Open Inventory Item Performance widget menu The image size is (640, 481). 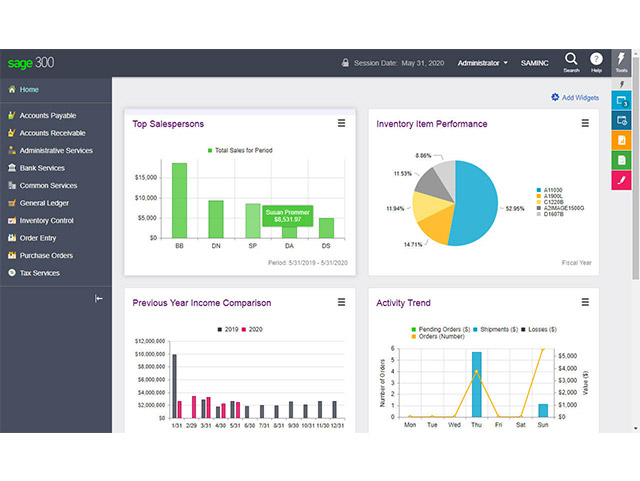[585, 123]
